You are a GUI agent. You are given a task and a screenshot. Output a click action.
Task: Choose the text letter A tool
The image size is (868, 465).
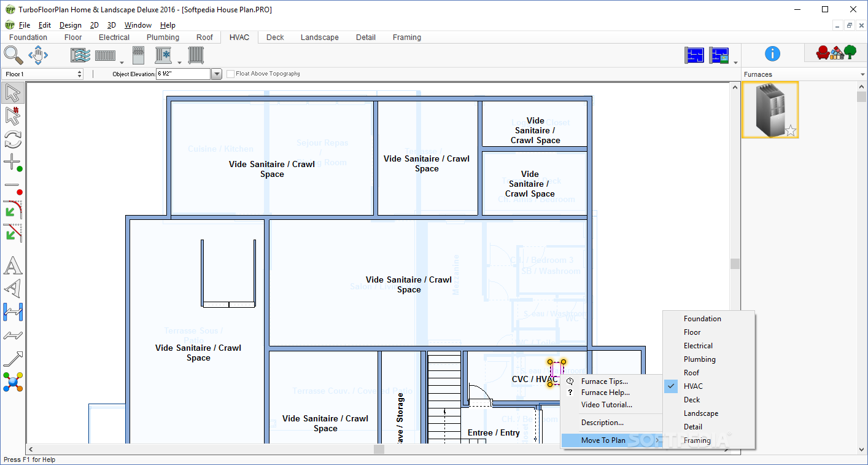13,267
